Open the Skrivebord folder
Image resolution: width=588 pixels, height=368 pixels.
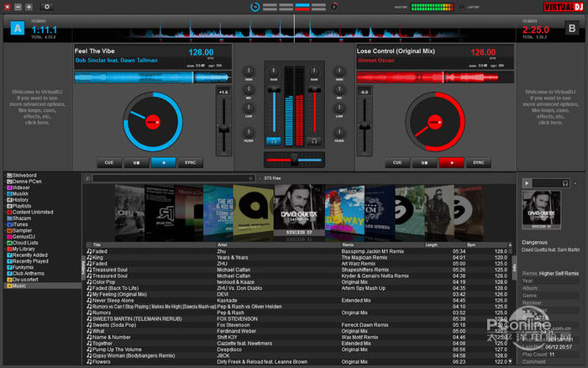22,176
